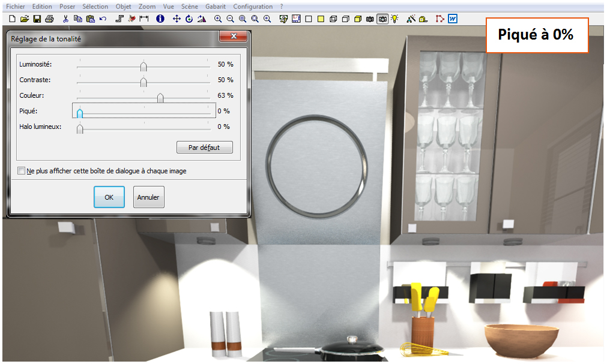The height and width of the screenshot is (364, 607).
Task: Click the OK button
Action: coord(109,197)
